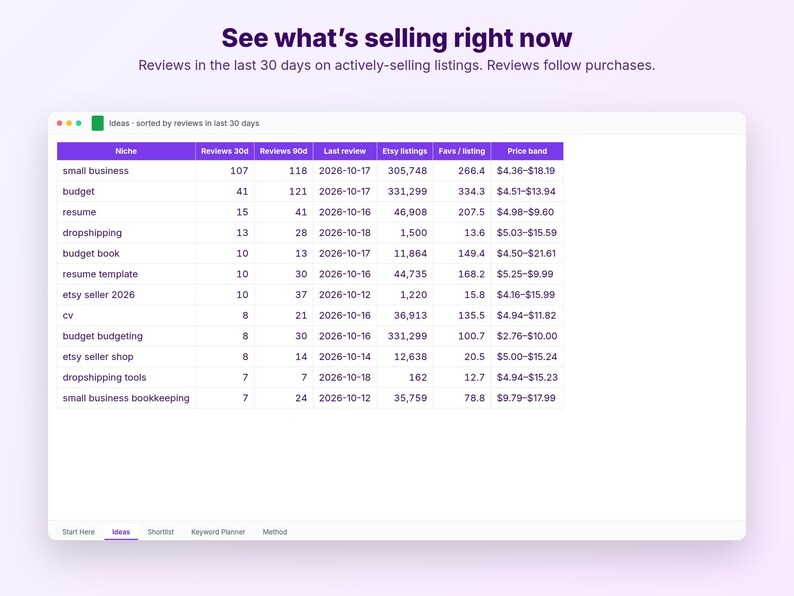Click the Favs / listing column header
The image size is (794, 596).
pos(462,151)
